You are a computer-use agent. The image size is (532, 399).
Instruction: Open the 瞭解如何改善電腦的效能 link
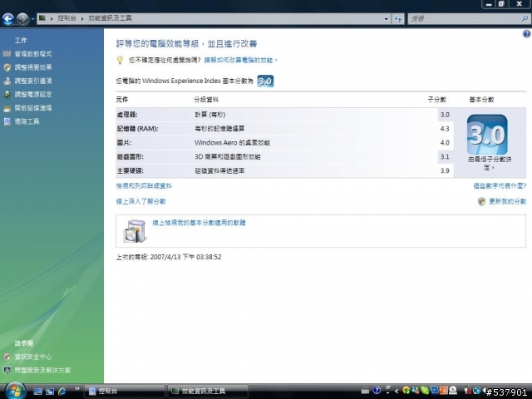tap(240, 60)
